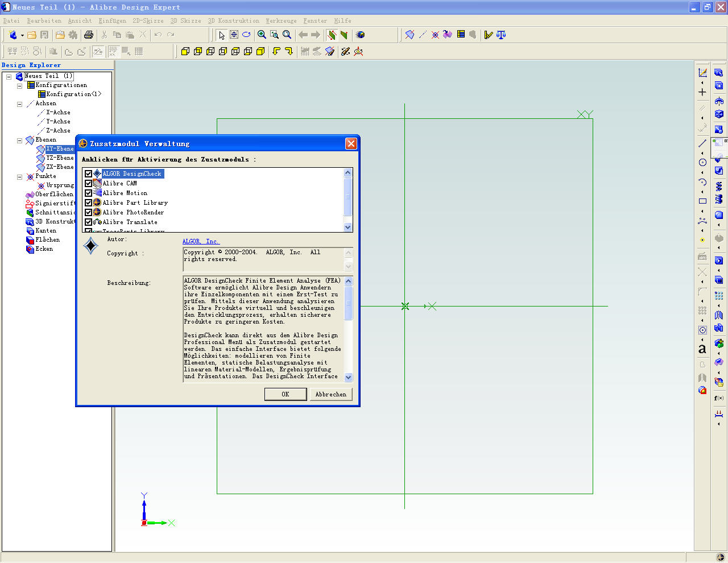Viewport: 728px width, 563px height.
Task: Toggle the Alibre Motion checkbox
Action: [x=88, y=193]
